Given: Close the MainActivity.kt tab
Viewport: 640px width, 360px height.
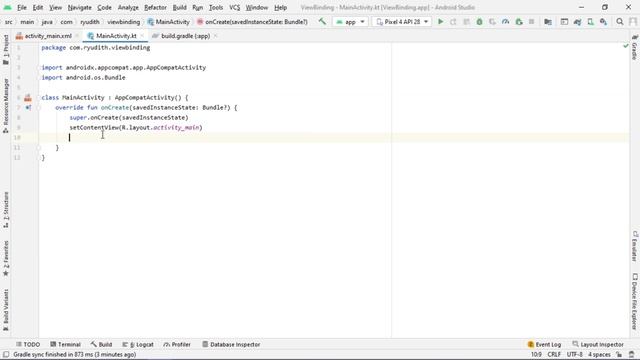Looking at the screenshot, I should click(142, 36).
